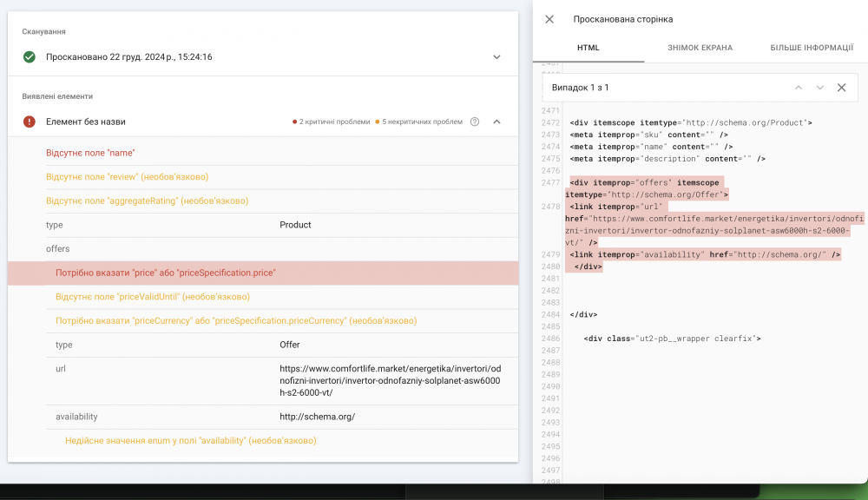The image size is (868, 500).
Task: Go to previous search match arrow
Action: click(x=799, y=88)
